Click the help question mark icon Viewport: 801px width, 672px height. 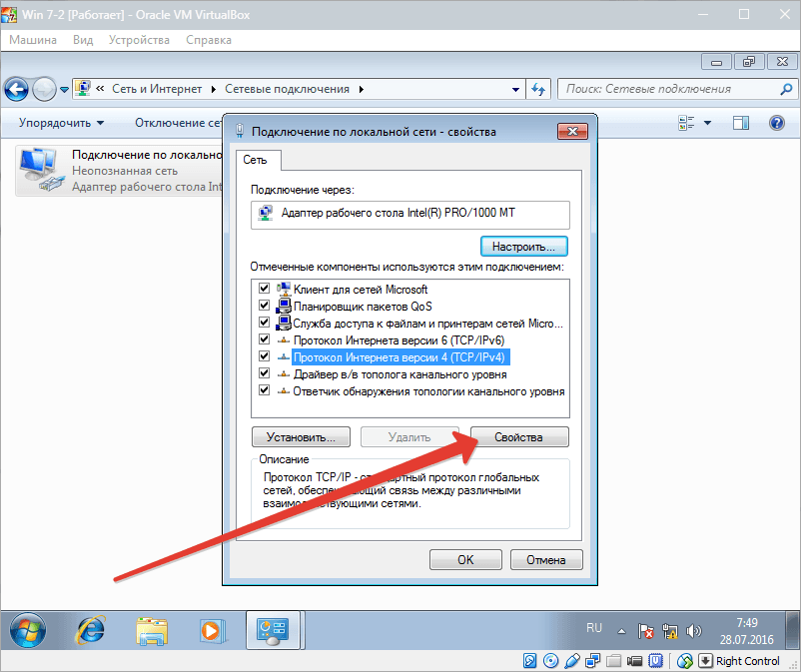(776, 123)
